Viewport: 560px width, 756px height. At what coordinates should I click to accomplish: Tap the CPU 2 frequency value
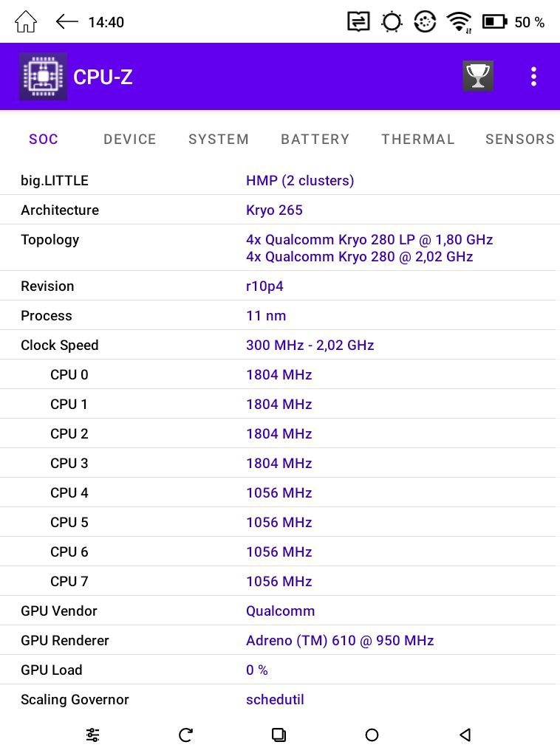279,434
